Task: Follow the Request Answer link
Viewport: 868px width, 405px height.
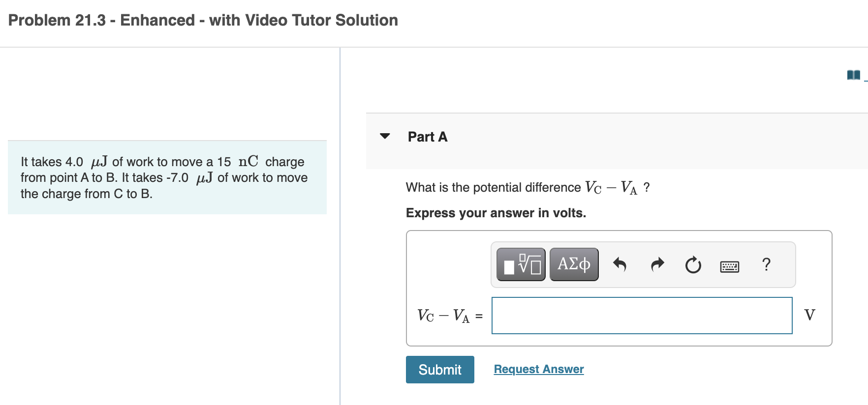Action: click(x=539, y=369)
